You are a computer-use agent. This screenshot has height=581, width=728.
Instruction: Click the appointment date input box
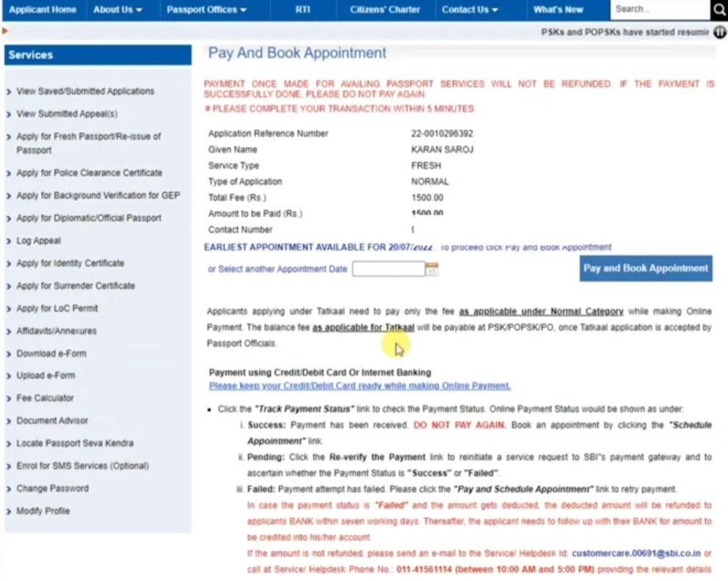point(387,268)
